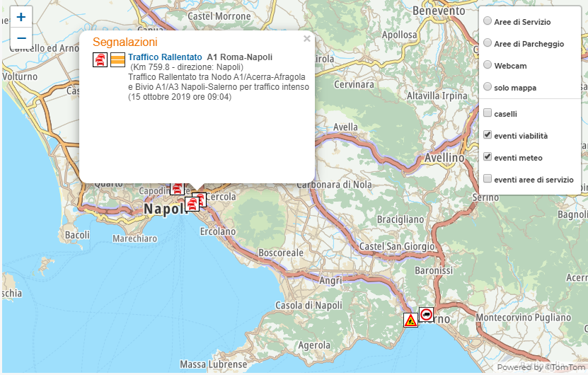Close the Segnalazioni popup
The image size is (588, 375).
pyautogui.click(x=306, y=40)
